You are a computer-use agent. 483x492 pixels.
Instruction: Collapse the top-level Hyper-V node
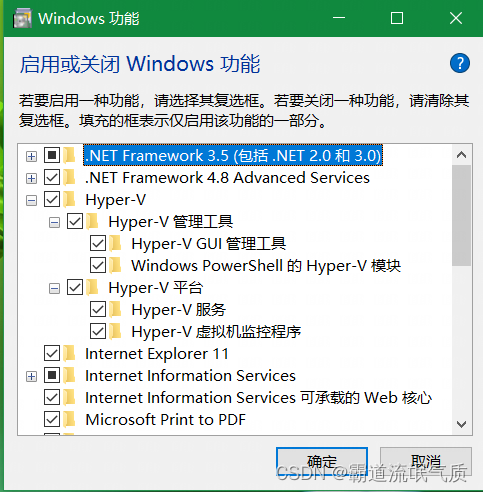(x=31, y=200)
